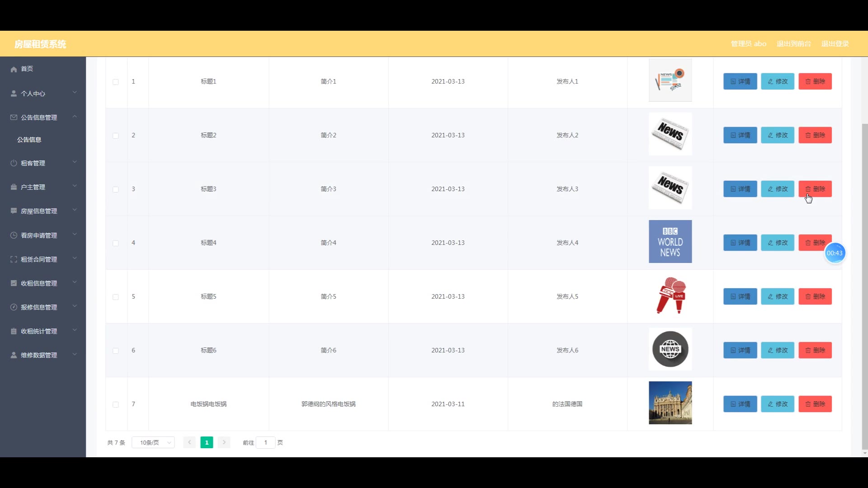Viewport: 868px width, 488px height.
Task: Click the compass icon beside 报修信息管理
Action: (14, 307)
